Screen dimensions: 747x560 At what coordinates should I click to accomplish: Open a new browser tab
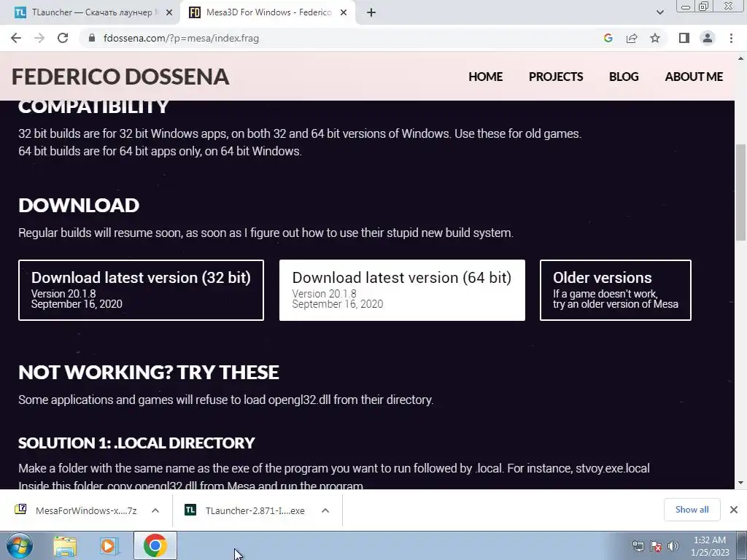tap(371, 12)
